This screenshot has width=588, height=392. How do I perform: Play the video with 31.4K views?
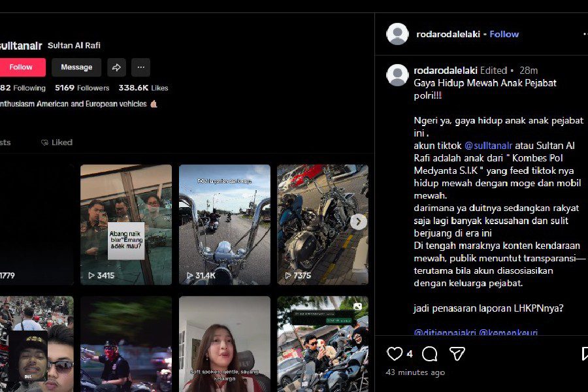225,222
